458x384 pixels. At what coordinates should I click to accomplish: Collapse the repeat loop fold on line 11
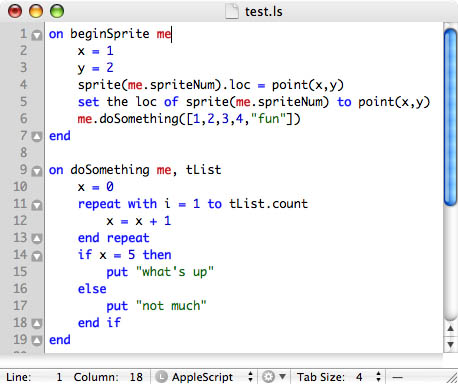click(37, 205)
